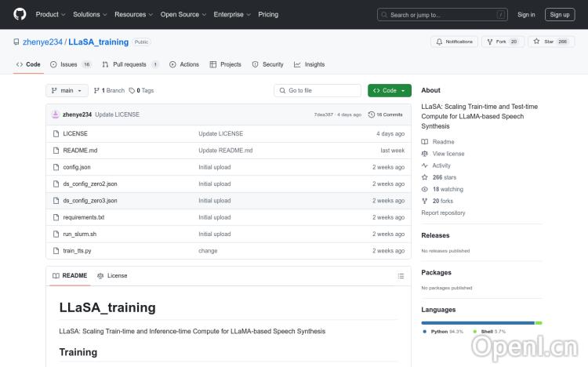
Task: Click the GitHub logo icon
Action: [x=20, y=14]
